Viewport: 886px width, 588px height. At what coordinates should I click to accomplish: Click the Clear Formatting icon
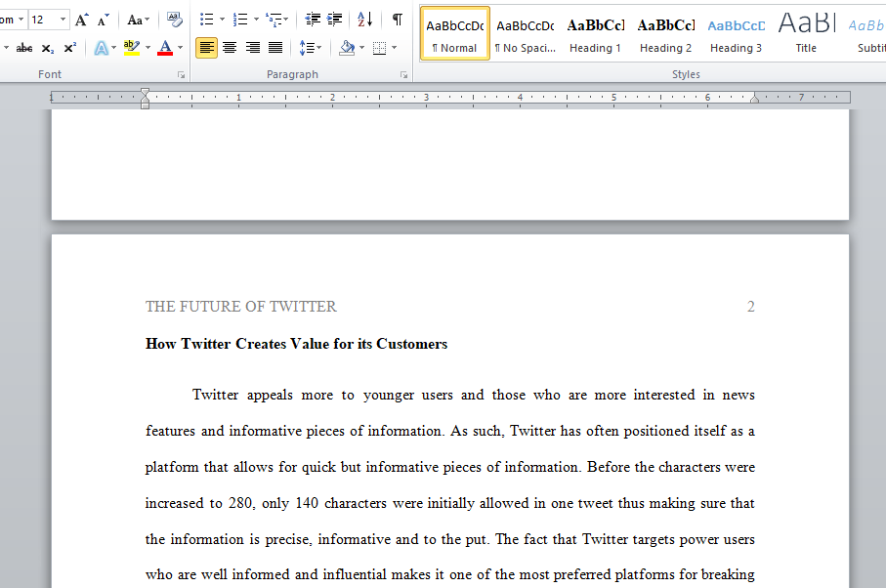tap(175, 20)
